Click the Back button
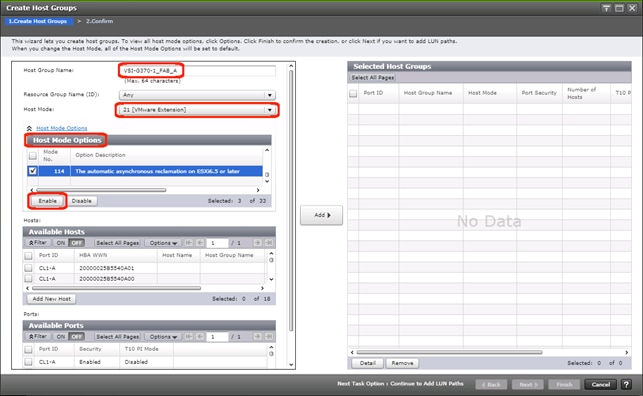Viewport: 643px width, 396px height. [491, 385]
